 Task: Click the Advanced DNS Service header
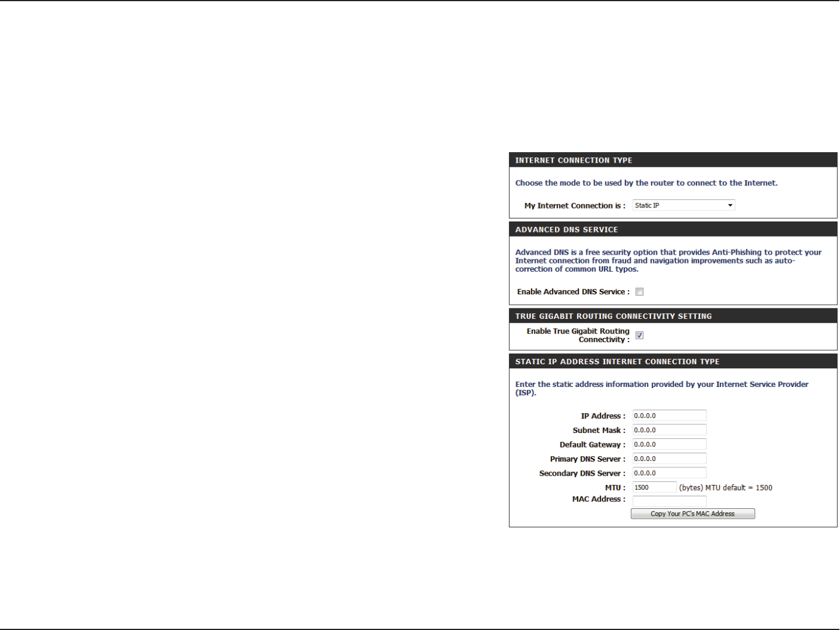click(673, 230)
